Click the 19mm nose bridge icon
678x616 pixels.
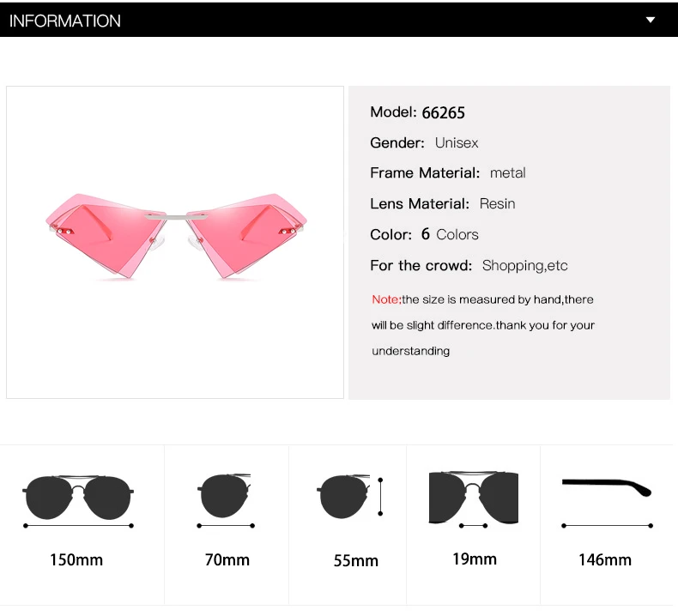474,499
